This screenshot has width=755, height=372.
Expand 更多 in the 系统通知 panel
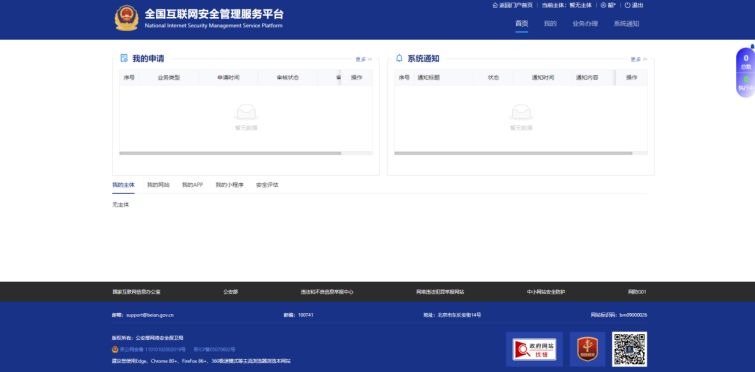[638, 59]
